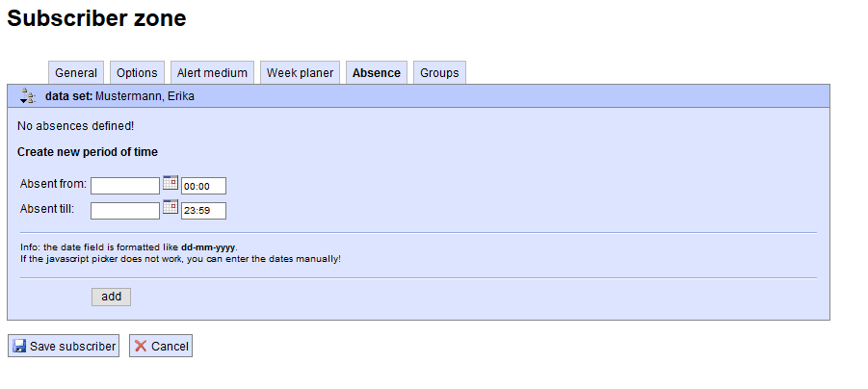Focus the Absent till date field
Image resolution: width=868 pixels, height=389 pixels.
pos(125,210)
